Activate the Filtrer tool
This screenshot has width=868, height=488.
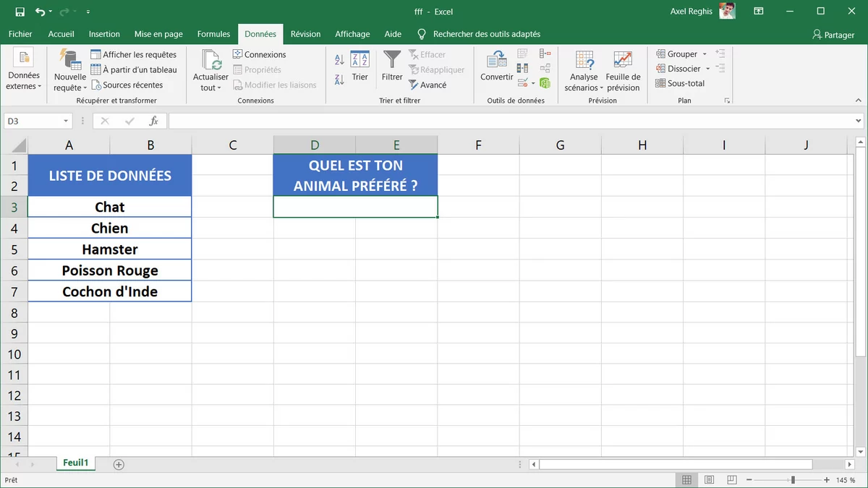click(391, 69)
